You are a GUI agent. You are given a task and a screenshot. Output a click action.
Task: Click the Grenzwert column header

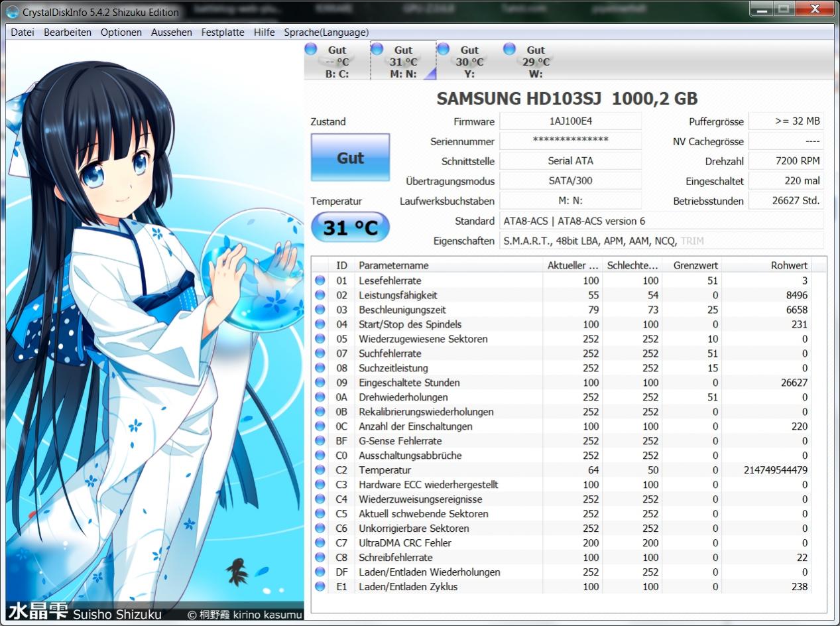point(692,265)
